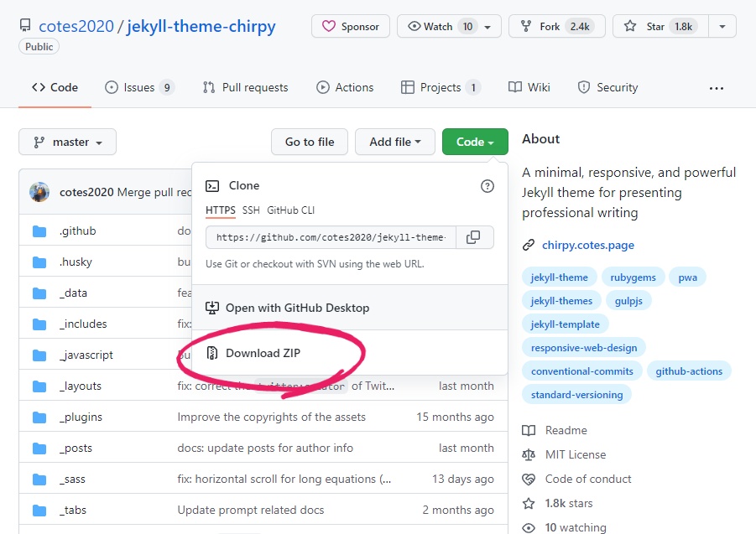Open commit 'Update prompt related docs'
Image resolution: width=756 pixels, height=534 pixels.
click(251, 510)
